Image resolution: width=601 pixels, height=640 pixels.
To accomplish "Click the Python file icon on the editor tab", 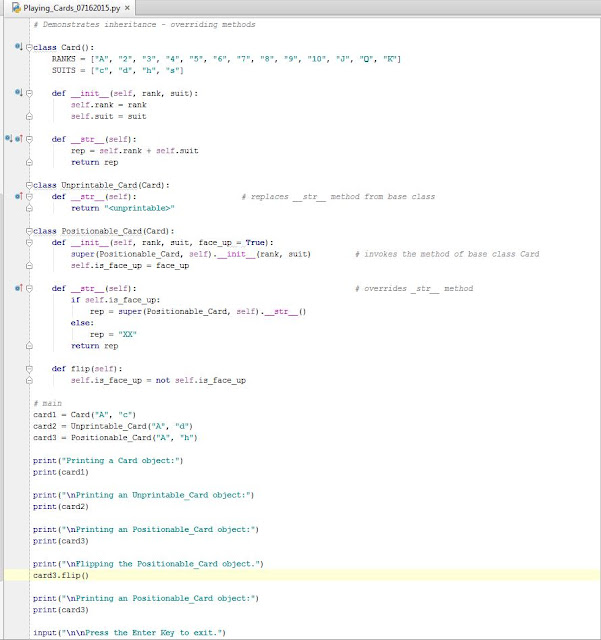I will [16, 8].
